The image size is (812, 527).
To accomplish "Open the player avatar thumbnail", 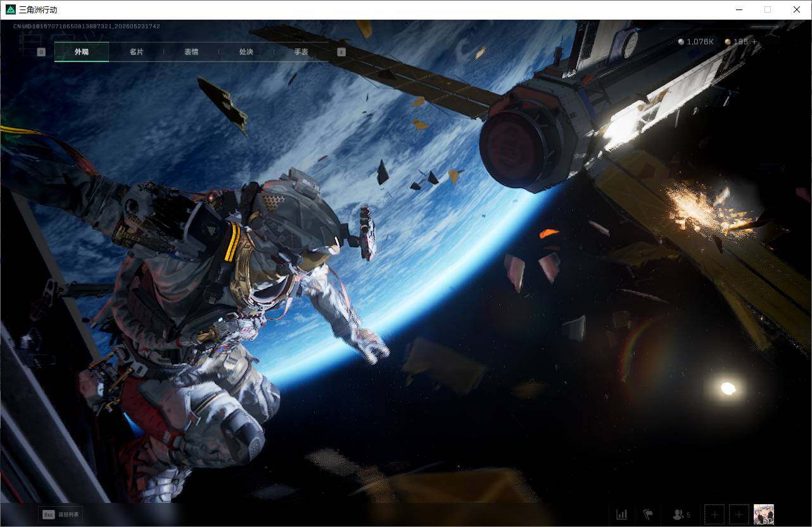I will pos(764,514).
